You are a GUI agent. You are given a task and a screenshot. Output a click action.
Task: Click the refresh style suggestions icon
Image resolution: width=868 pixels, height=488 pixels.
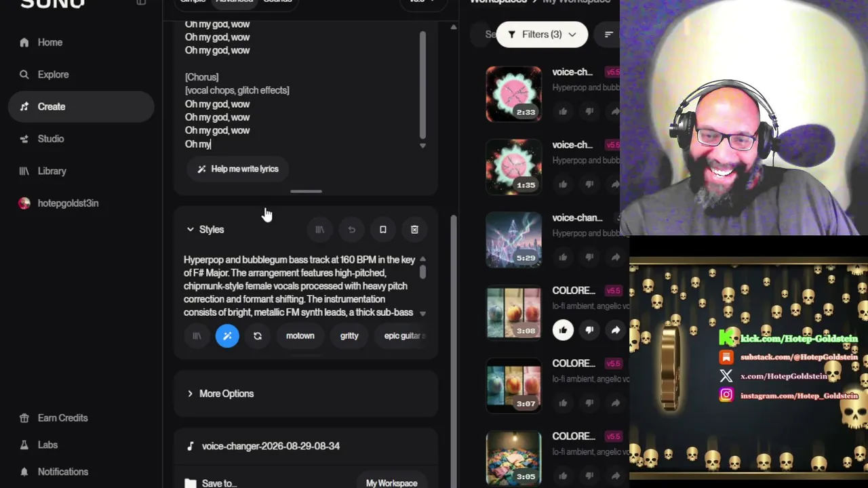[x=258, y=336]
